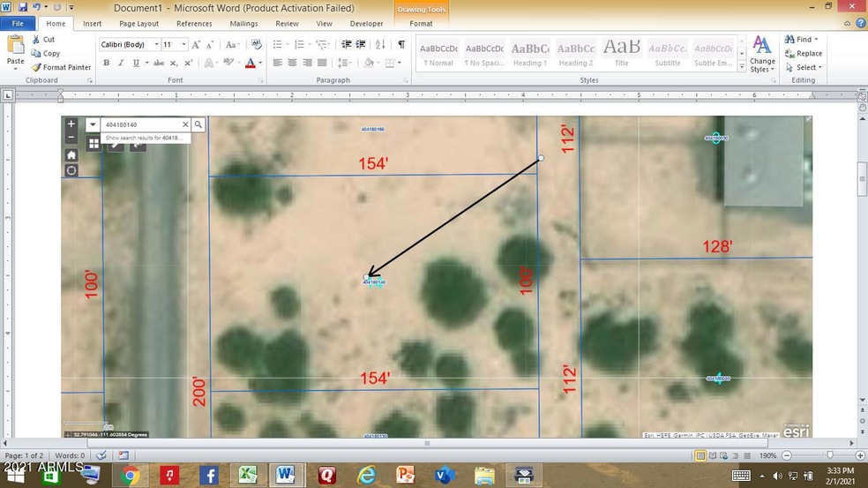This screenshot has width=868, height=488.
Task: Increase the paragraph indent
Action: pyautogui.click(x=361, y=44)
